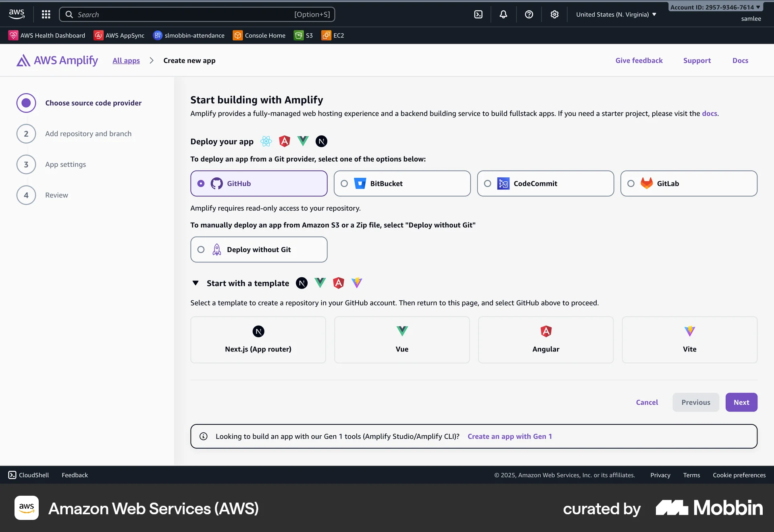Open the Docs page
The height and width of the screenshot is (532, 774).
tap(741, 60)
